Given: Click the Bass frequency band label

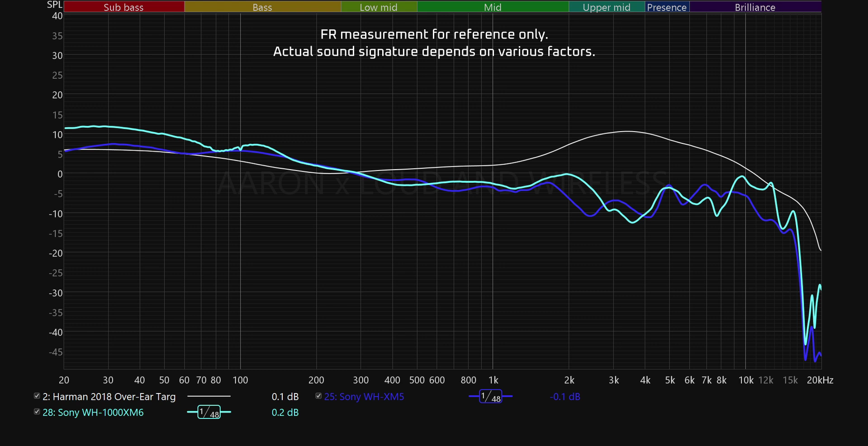Looking at the screenshot, I should pos(262,7).
